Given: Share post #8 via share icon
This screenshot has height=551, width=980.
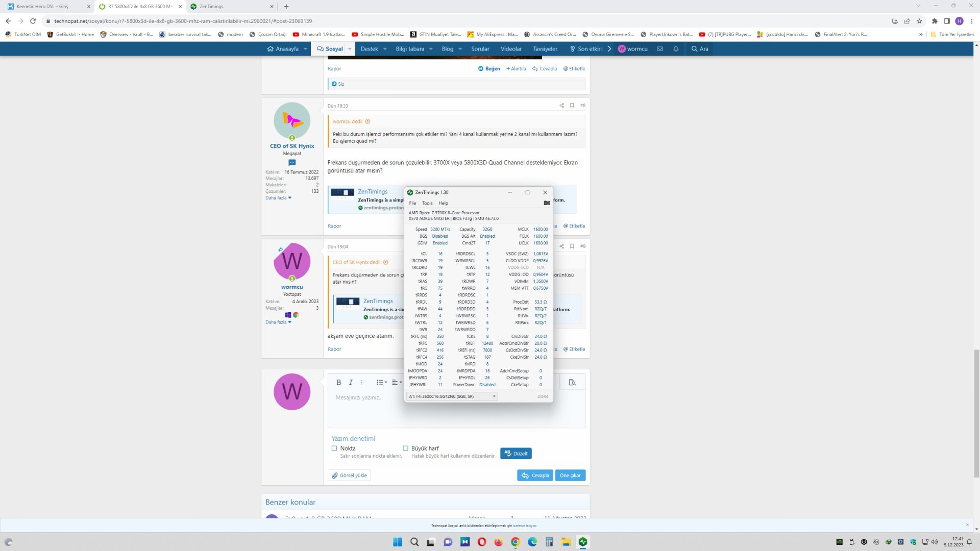Looking at the screenshot, I should coord(561,106).
